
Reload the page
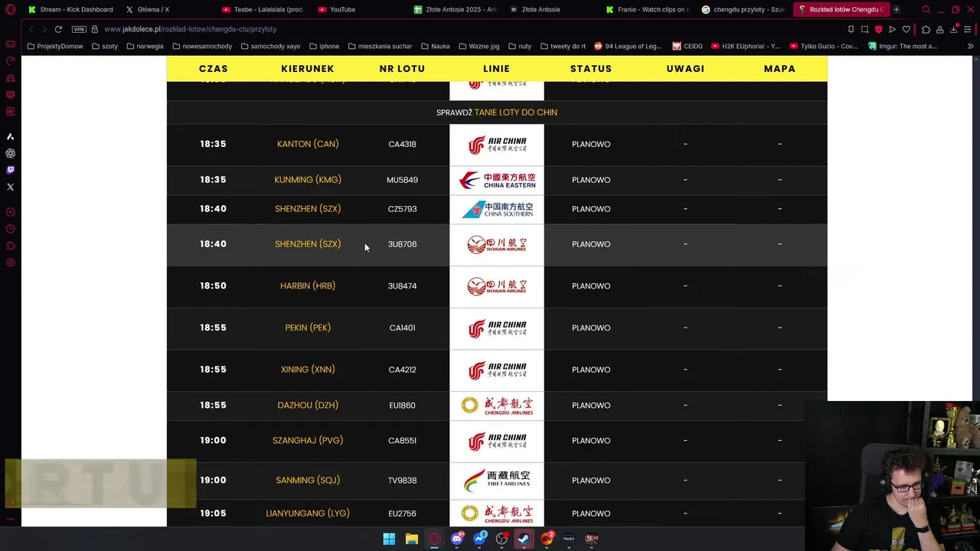pos(58,29)
